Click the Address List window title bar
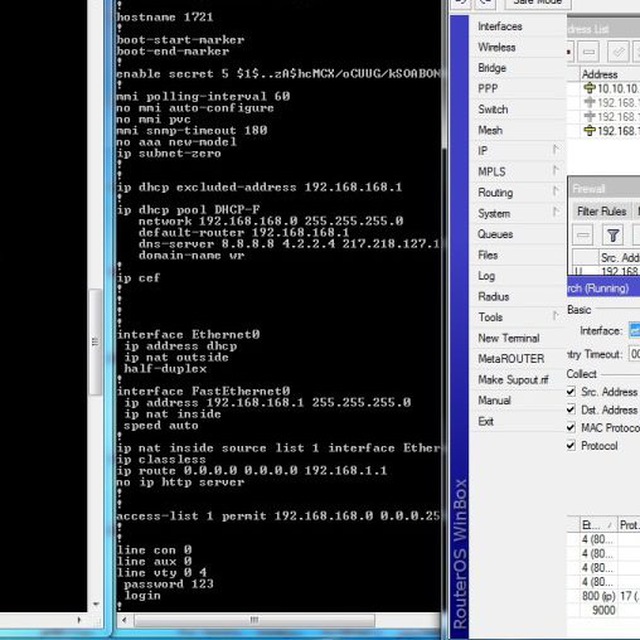 click(x=604, y=29)
